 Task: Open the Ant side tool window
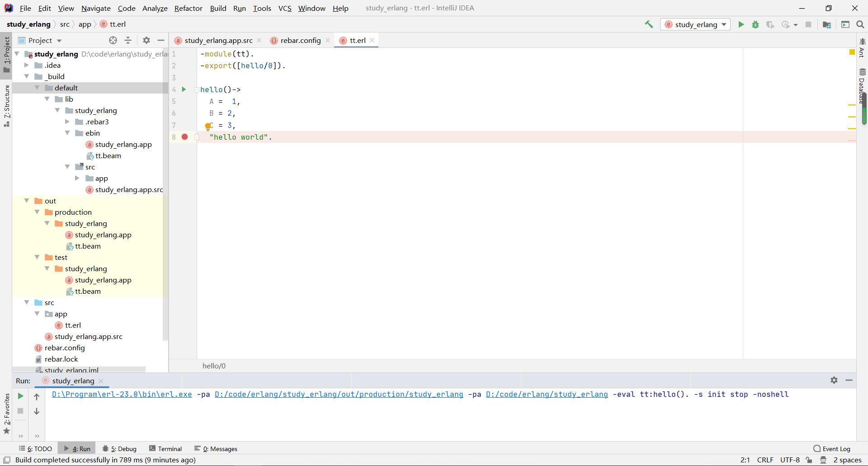tap(862, 48)
